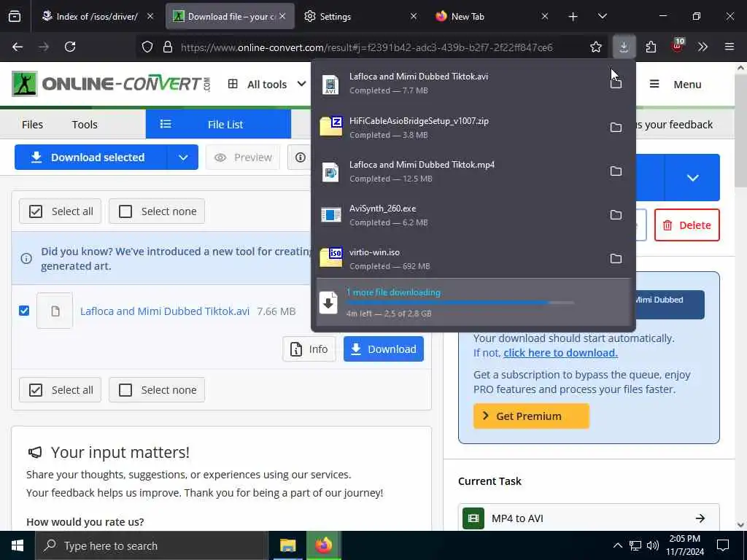Open Firefox application hamburger menu
The image size is (747, 560).
point(729,47)
